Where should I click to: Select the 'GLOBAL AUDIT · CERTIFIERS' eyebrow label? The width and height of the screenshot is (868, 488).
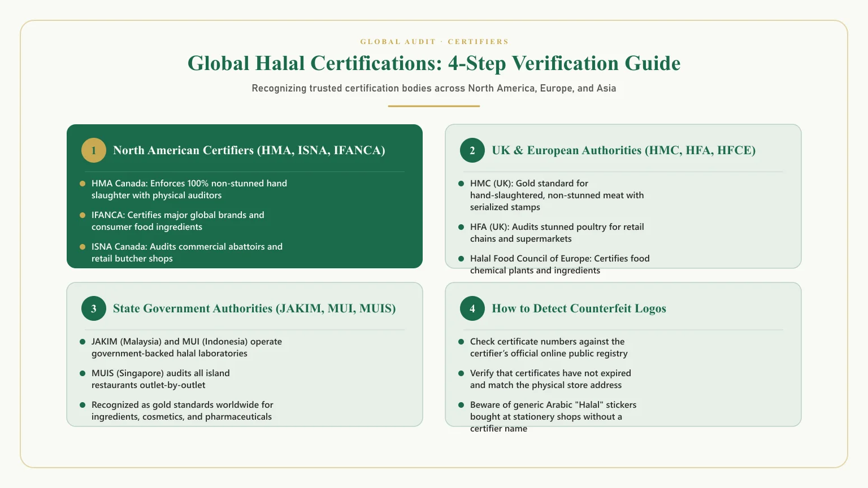434,42
